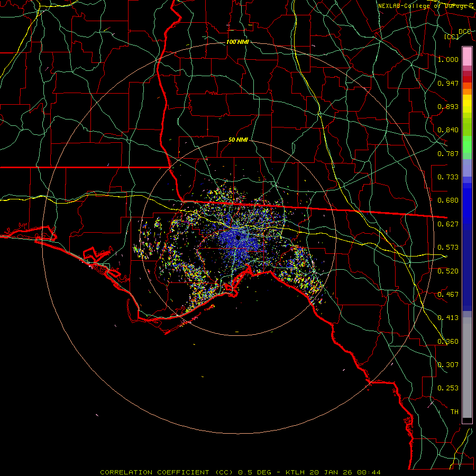Viewport: 476px width, 476px height.
Task: Click the 1.000 color scale value
Action: (x=448, y=59)
